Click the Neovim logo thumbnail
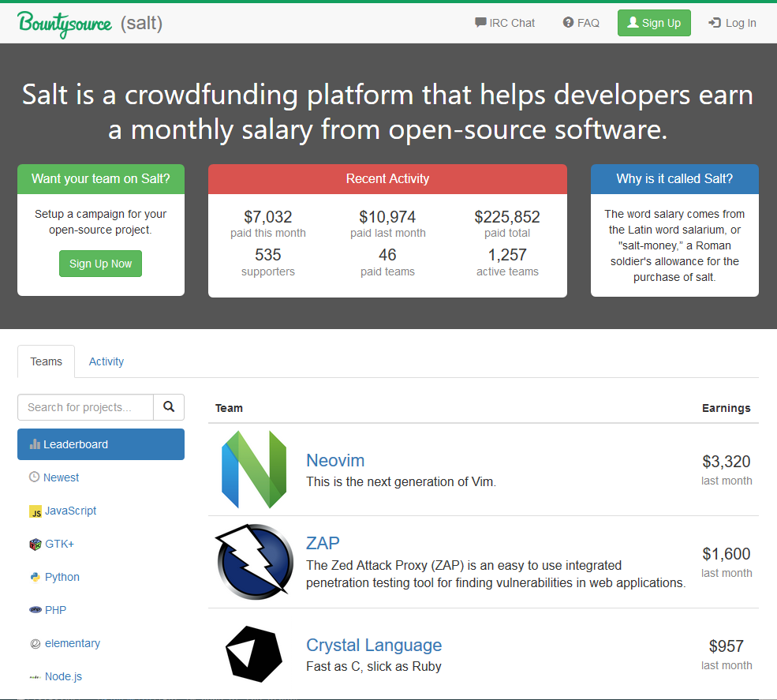Image resolution: width=777 pixels, height=700 pixels. click(254, 470)
